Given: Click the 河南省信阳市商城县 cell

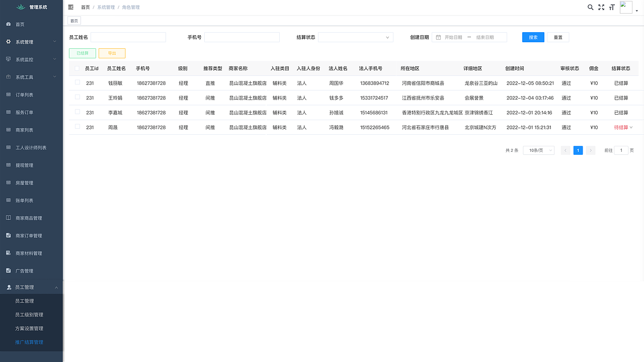Looking at the screenshot, I should click(423, 83).
